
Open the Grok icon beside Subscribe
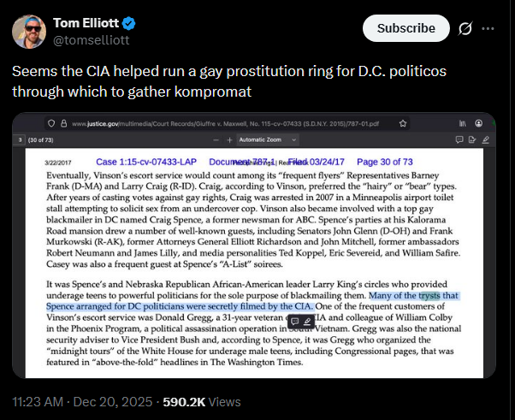pyautogui.click(x=466, y=28)
